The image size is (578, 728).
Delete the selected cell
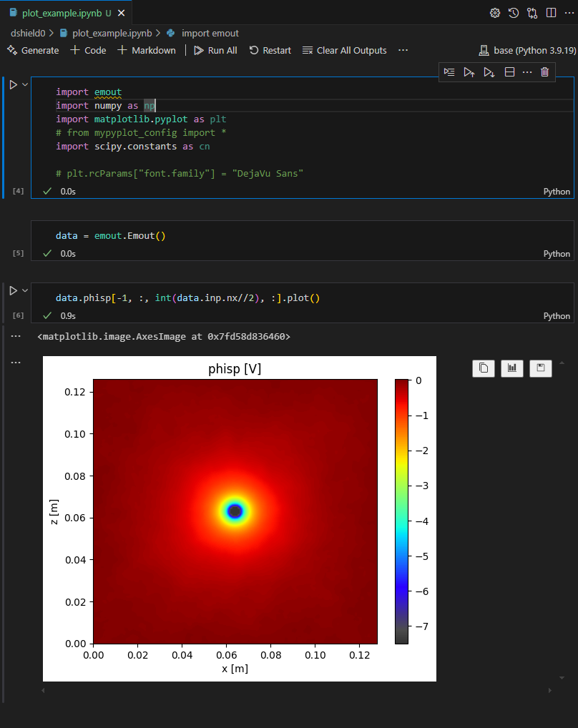click(544, 72)
